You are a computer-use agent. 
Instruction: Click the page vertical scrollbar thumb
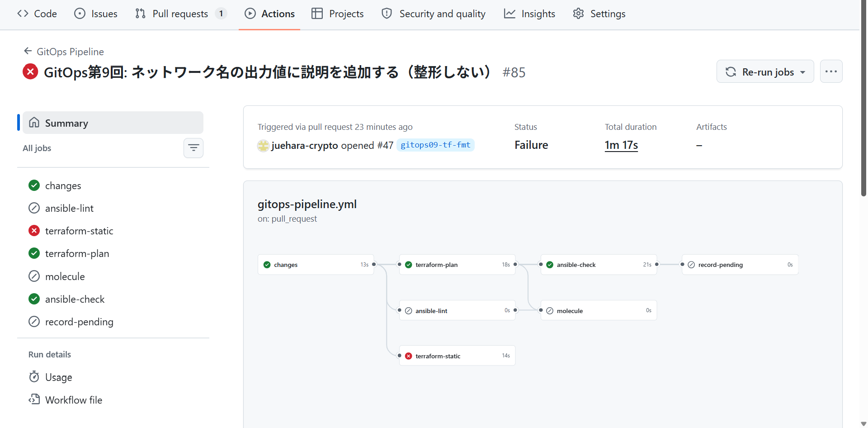coord(863,98)
